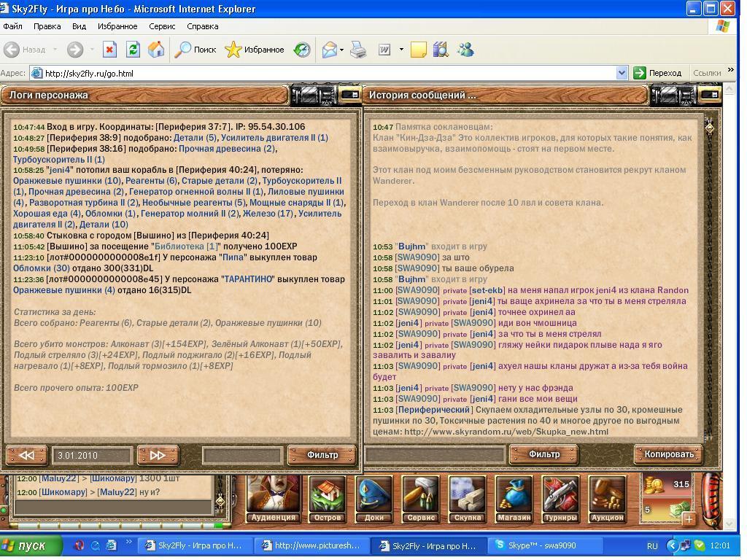Open the Избранное menu in menu bar

[x=117, y=26]
